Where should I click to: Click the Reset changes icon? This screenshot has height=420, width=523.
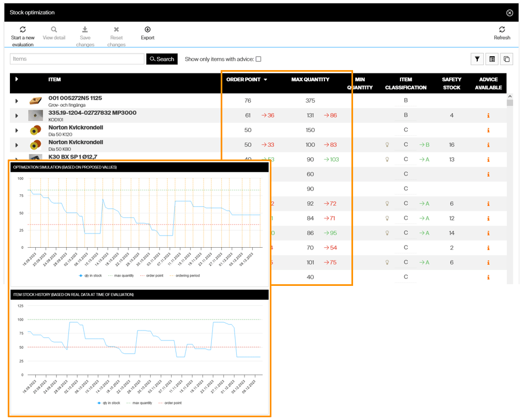(x=116, y=30)
